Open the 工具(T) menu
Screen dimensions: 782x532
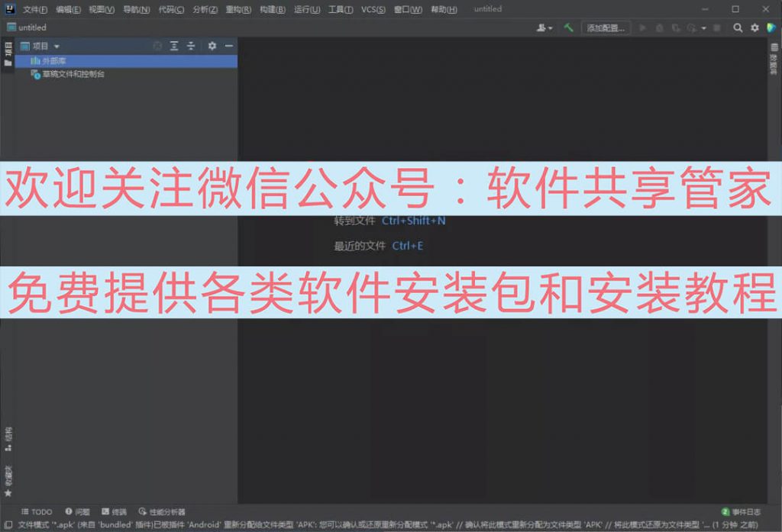(x=341, y=9)
